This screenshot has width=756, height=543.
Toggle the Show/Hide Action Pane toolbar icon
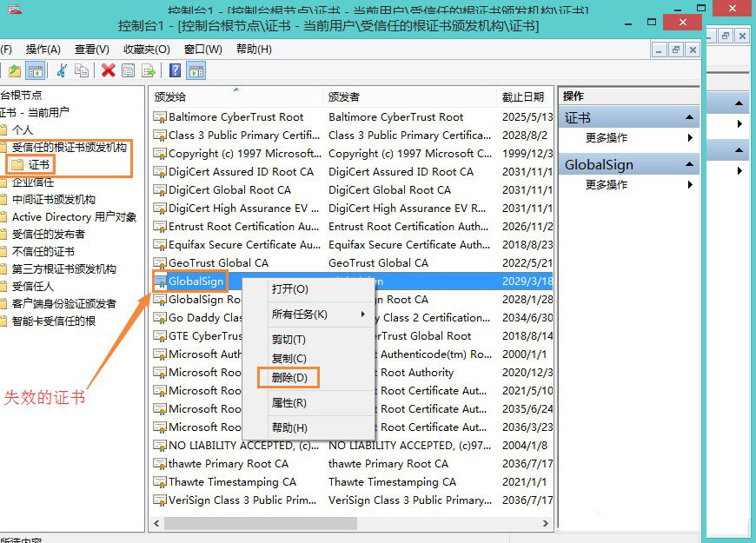tap(196, 71)
